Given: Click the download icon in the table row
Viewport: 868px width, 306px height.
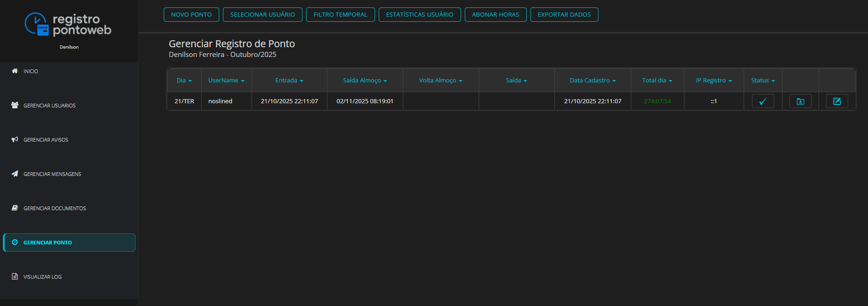Looking at the screenshot, I should 800,101.
